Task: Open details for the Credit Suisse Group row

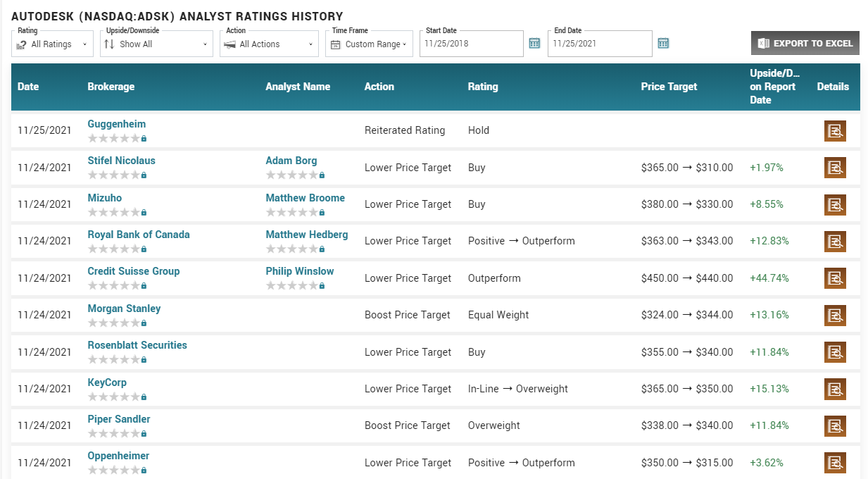Action: pyautogui.click(x=835, y=278)
